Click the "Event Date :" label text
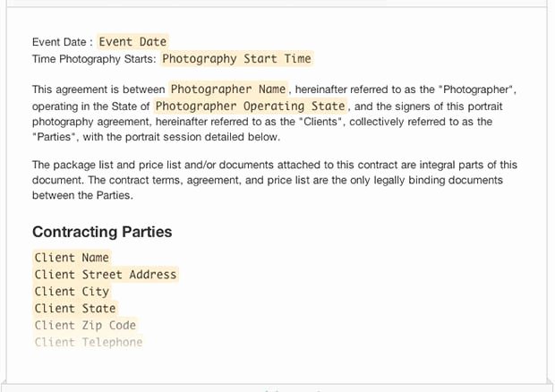 point(63,42)
